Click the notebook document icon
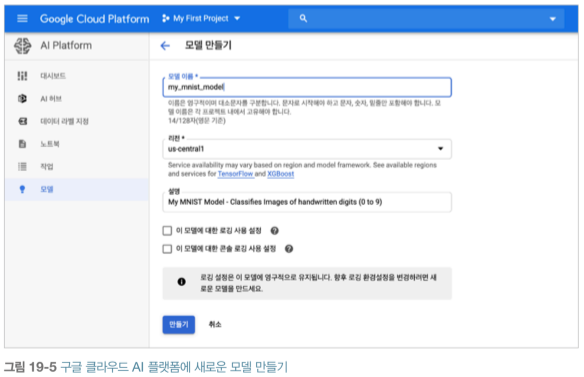Screen dimensions: 584x377 tap(22, 144)
